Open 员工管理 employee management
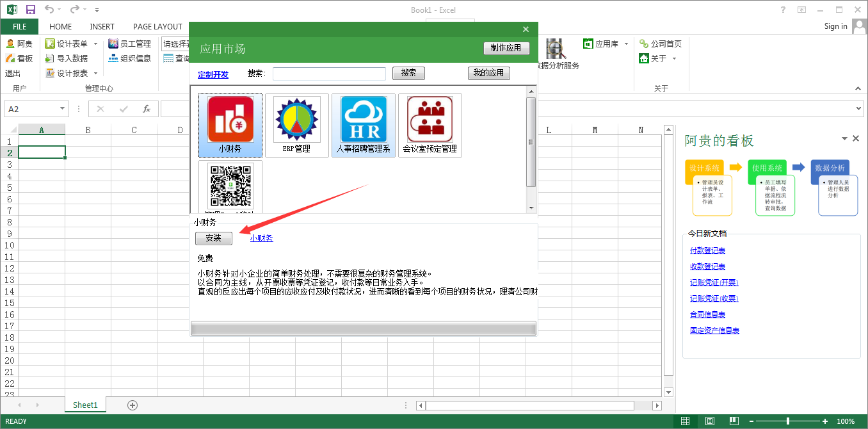 click(130, 44)
